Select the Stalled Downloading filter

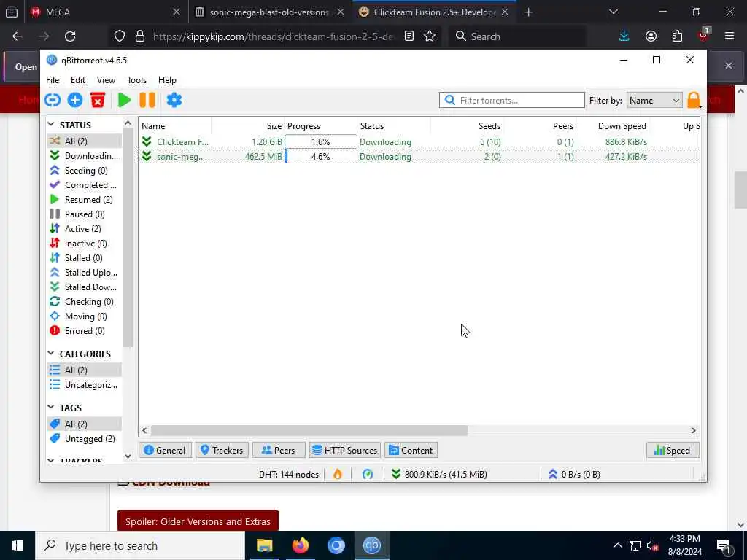pos(84,287)
